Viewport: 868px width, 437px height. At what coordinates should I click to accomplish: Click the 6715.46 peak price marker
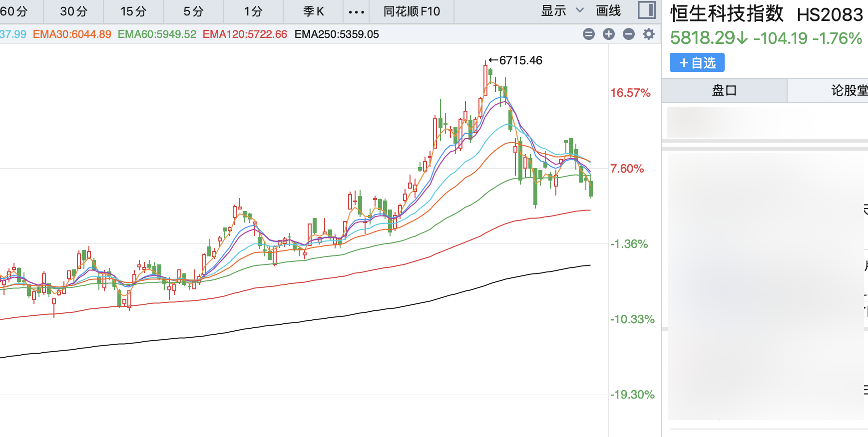520,60
